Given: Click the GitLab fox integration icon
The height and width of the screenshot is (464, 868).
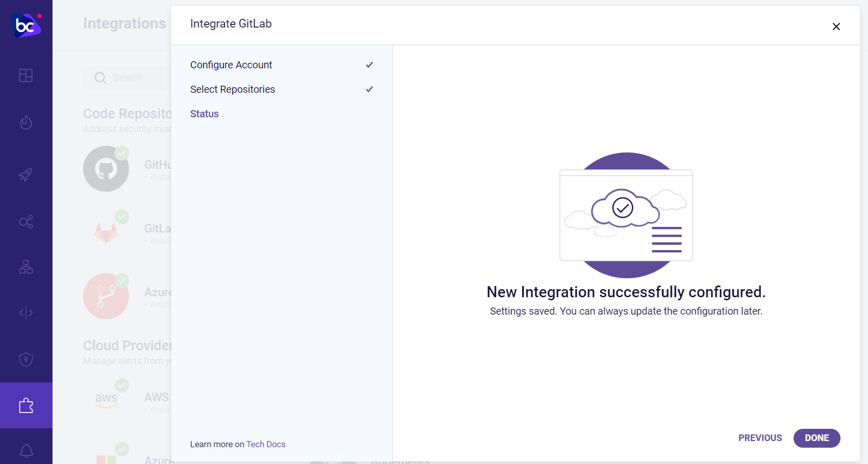Looking at the screenshot, I should [x=106, y=233].
